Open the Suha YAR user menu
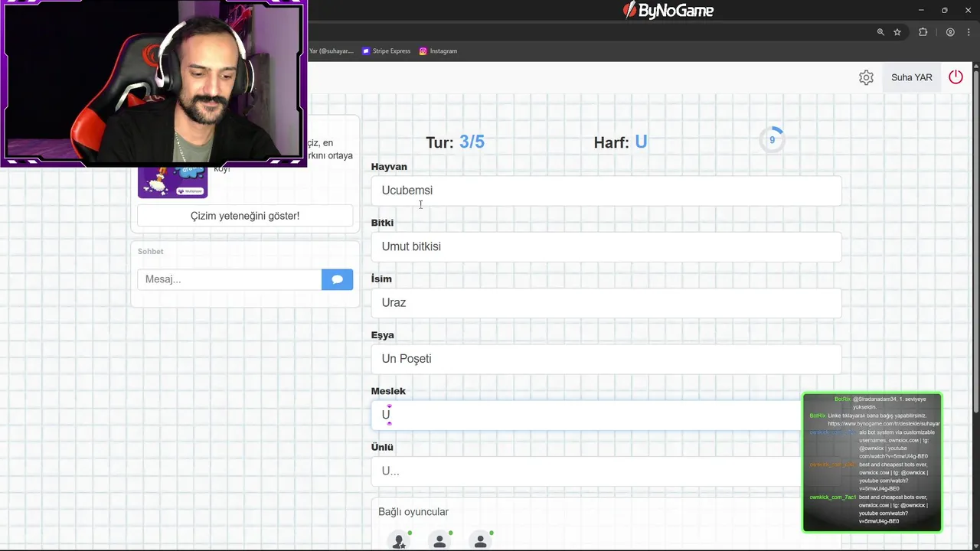Screen dimensions: 980x551 [911, 77]
